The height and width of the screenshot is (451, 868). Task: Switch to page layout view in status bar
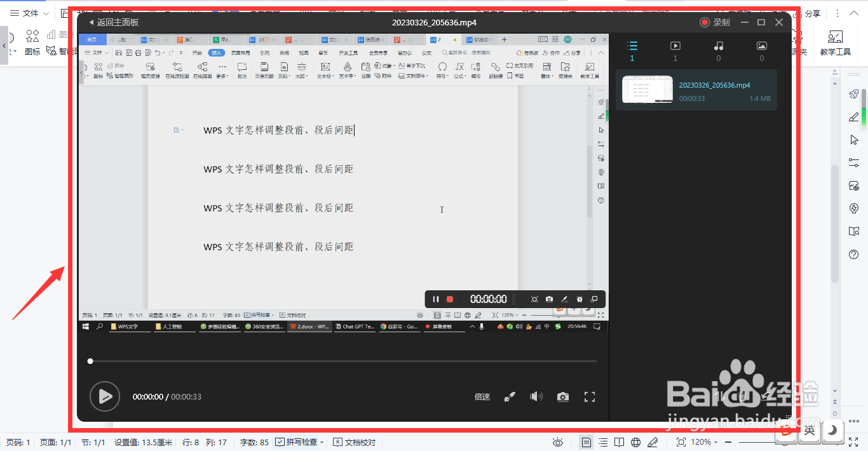(587, 442)
